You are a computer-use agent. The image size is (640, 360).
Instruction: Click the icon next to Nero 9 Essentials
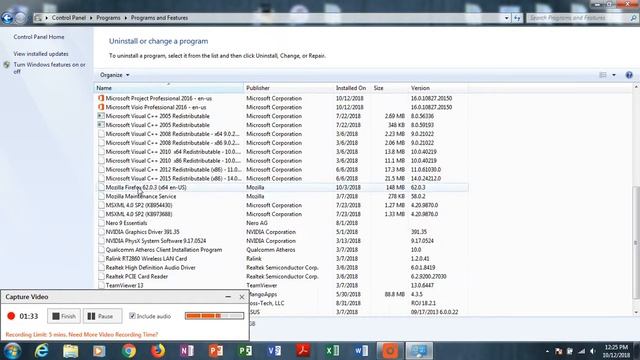click(101, 223)
